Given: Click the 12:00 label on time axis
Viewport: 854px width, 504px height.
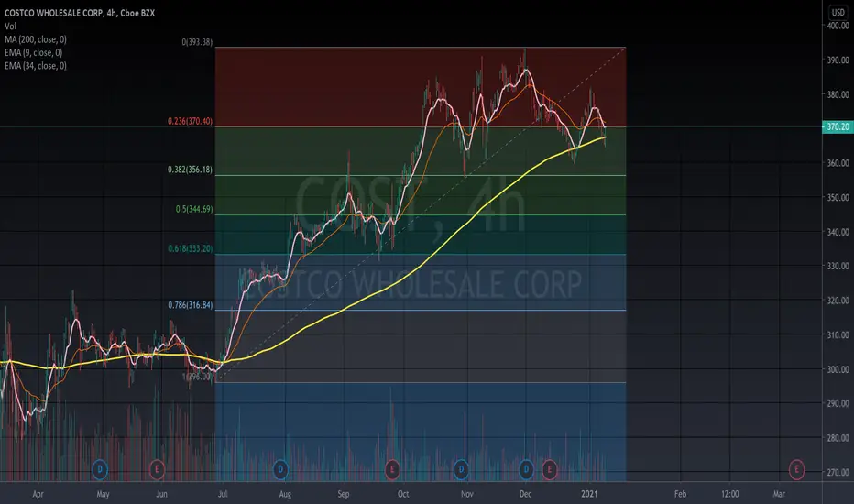Looking at the screenshot, I should [729, 494].
